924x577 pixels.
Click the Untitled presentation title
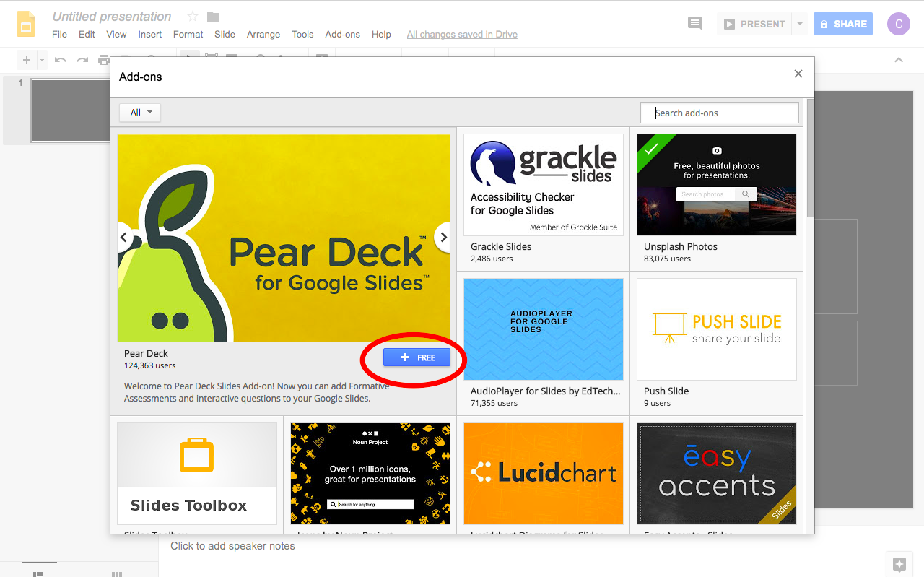click(112, 17)
